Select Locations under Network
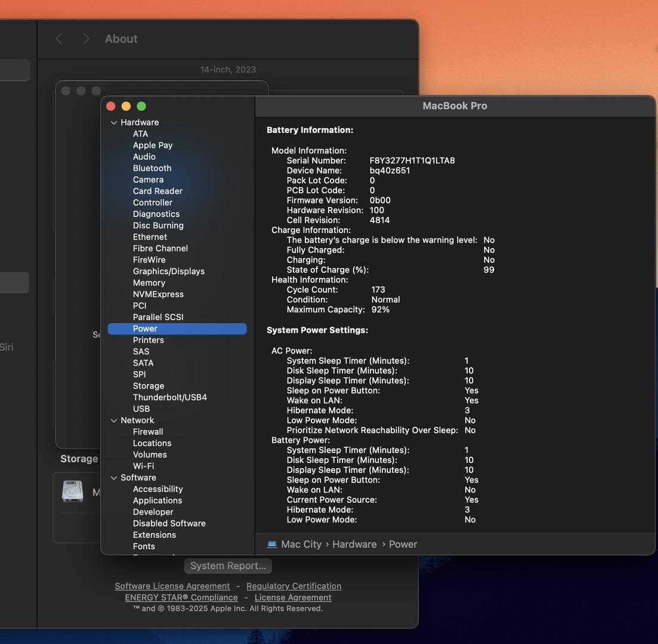Screen dimensions: 658x644 (x=152, y=444)
